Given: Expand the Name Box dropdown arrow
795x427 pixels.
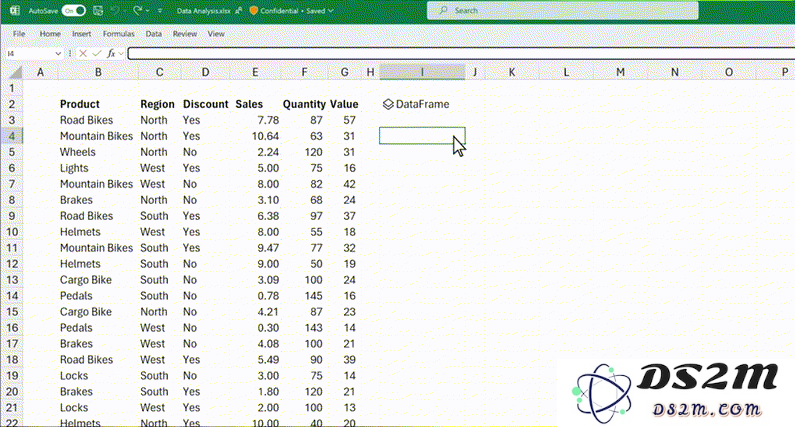Looking at the screenshot, I should (x=58, y=53).
